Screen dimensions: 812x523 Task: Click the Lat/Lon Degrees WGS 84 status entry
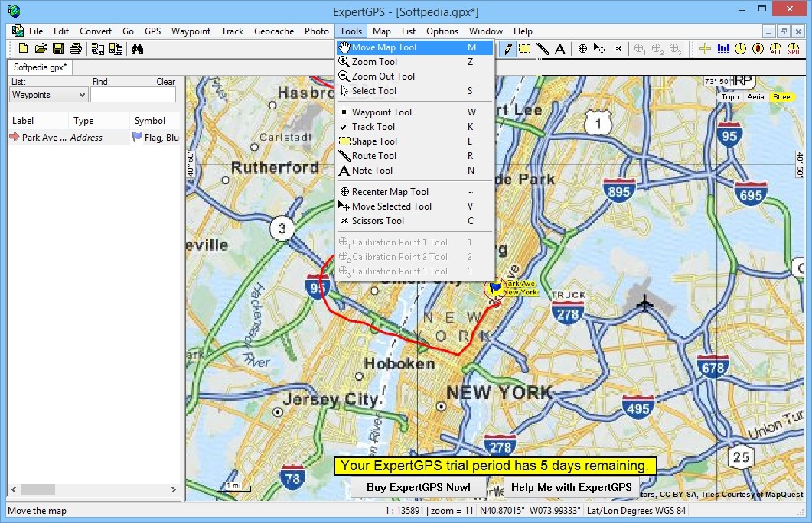click(x=636, y=511)
